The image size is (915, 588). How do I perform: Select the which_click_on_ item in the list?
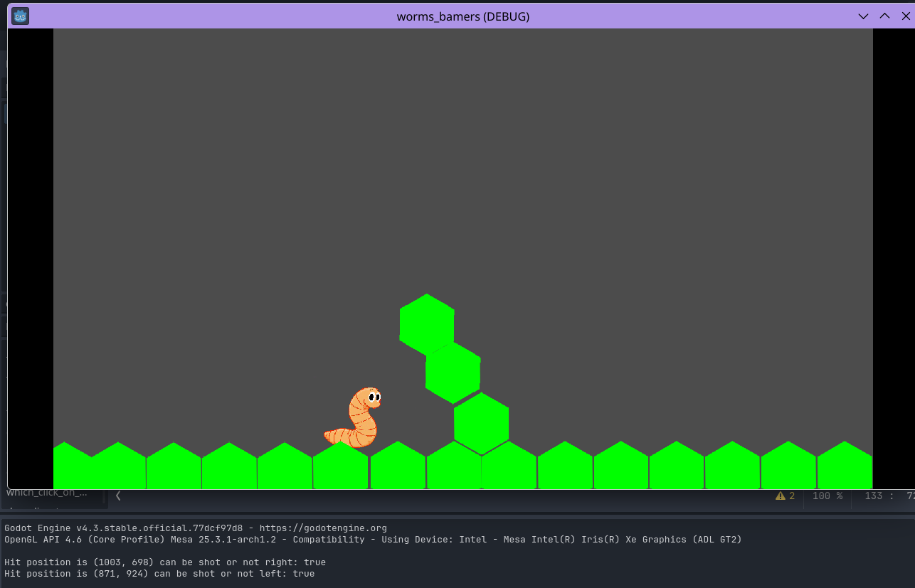tap(47, 492)
